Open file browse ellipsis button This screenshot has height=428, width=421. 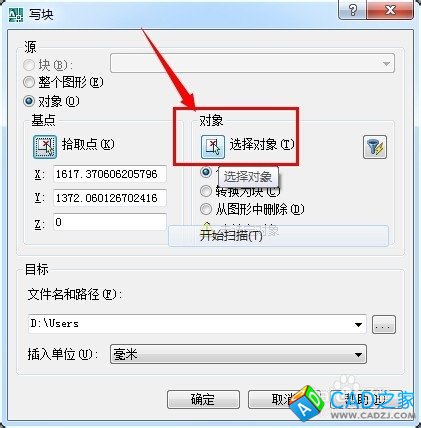[x=384, y=324]
